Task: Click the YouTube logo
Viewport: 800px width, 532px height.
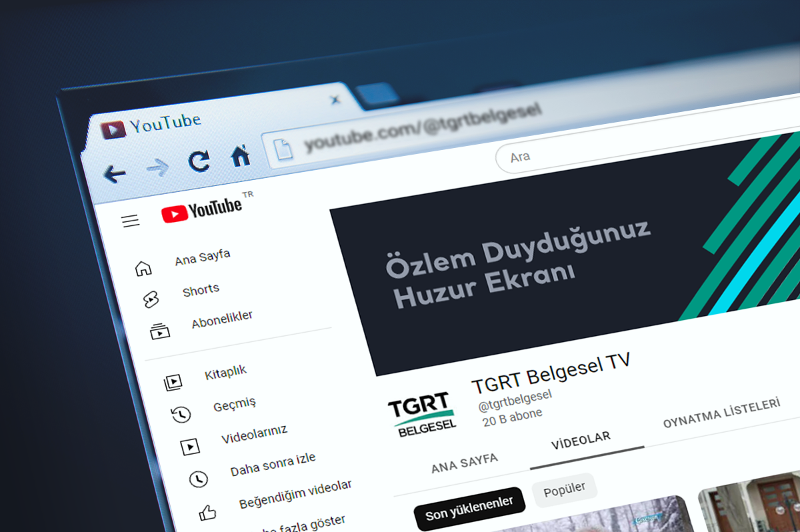Action: point(202,210)
